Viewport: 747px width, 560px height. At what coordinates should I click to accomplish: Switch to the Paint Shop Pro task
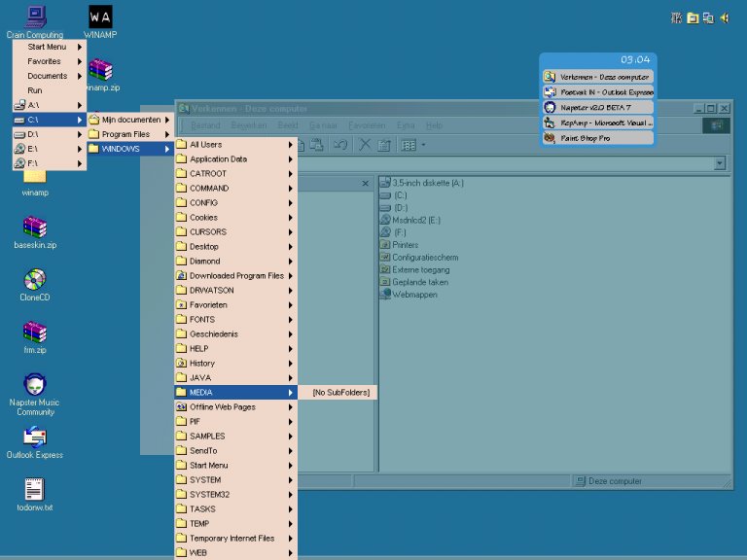pyautogui.click(x=597, y=138)
